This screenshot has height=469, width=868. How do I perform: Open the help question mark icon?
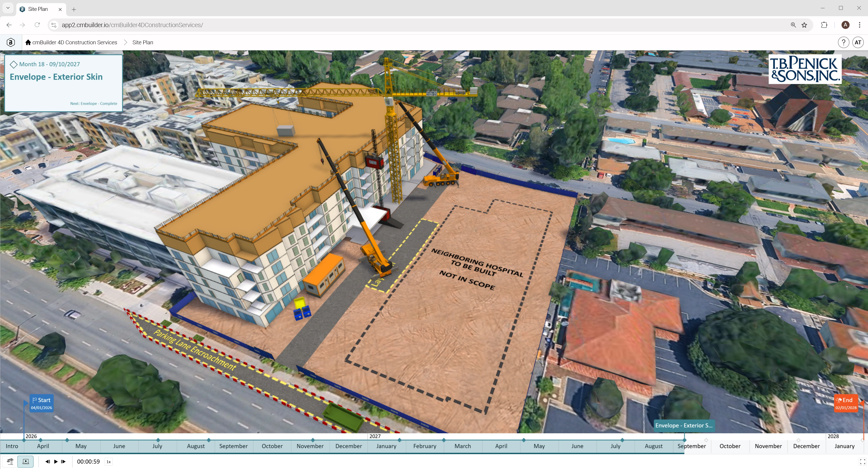pyautogui.click(x=843, y=42)
